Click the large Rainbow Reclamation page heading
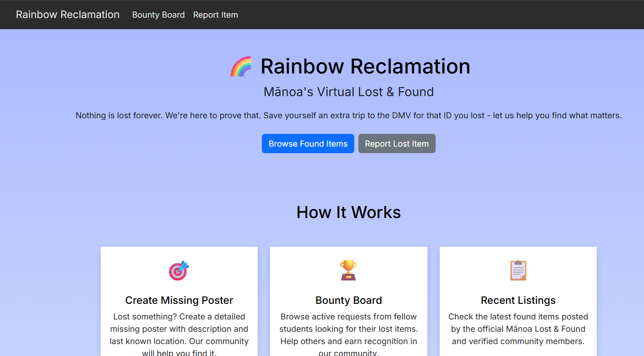The height and width of the screenshot is (356, 644). 365,67
